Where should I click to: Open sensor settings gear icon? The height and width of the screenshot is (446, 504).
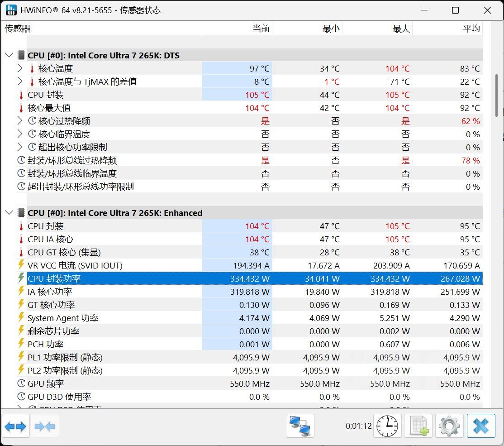(x=449, y=426)
